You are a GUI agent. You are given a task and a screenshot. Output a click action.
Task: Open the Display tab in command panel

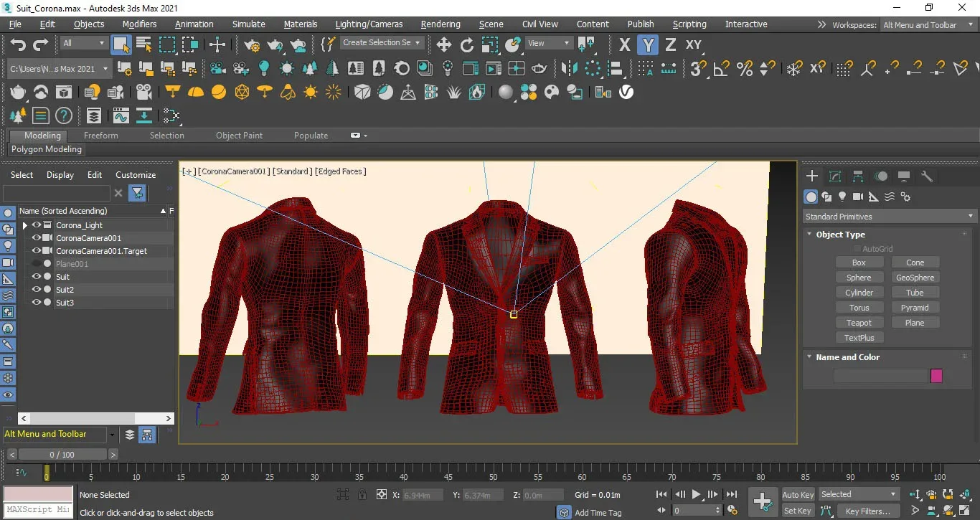[x=904, y=176]
